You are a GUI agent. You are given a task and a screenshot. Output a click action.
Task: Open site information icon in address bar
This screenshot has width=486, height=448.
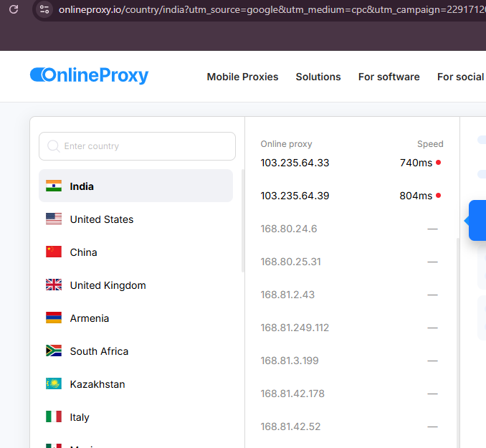(x=44, y=9)
